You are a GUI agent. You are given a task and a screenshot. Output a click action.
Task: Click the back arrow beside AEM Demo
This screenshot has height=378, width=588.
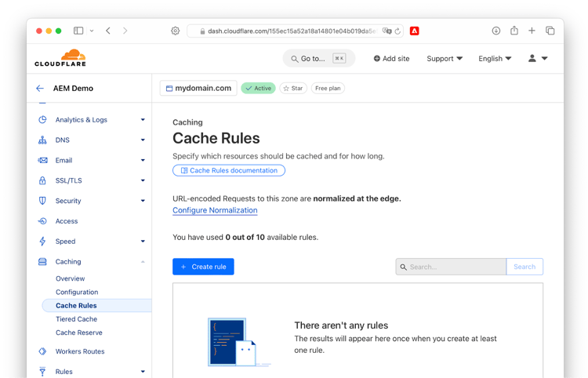[x=40, y=88]
